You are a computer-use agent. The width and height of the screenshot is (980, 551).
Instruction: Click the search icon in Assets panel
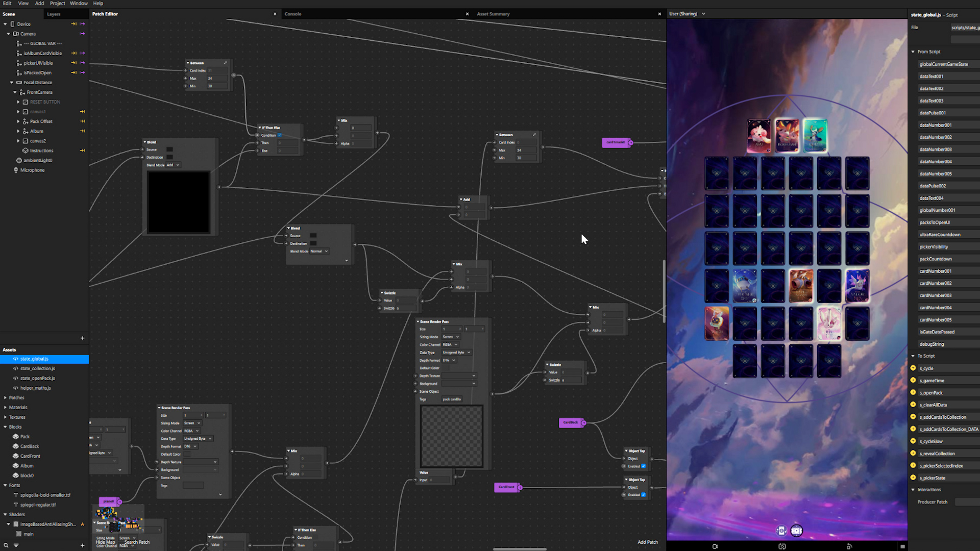pos(6,545)
